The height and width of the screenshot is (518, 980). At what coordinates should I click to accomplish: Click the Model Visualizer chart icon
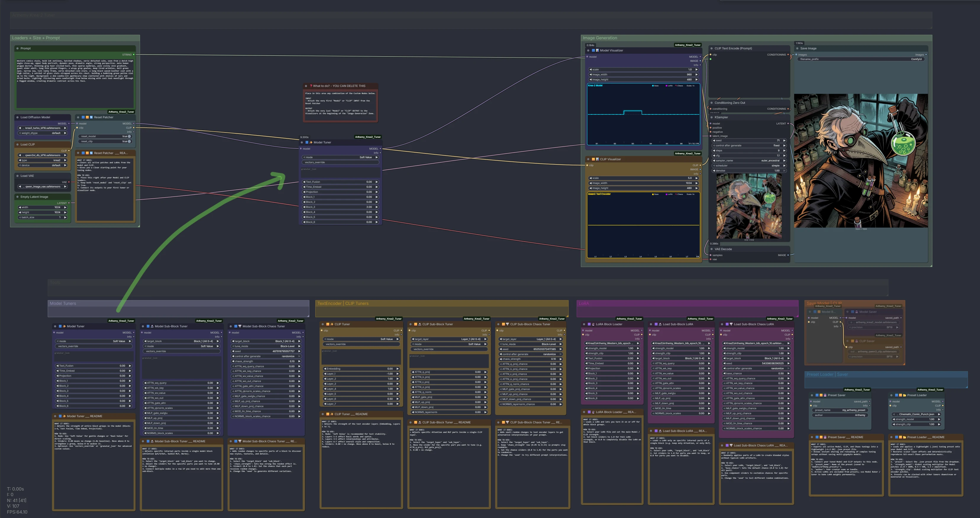tap(597, 50)
